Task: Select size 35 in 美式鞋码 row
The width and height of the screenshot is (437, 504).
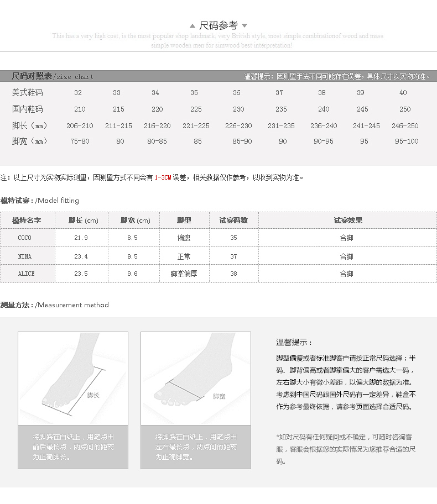Action: (194, 93)
